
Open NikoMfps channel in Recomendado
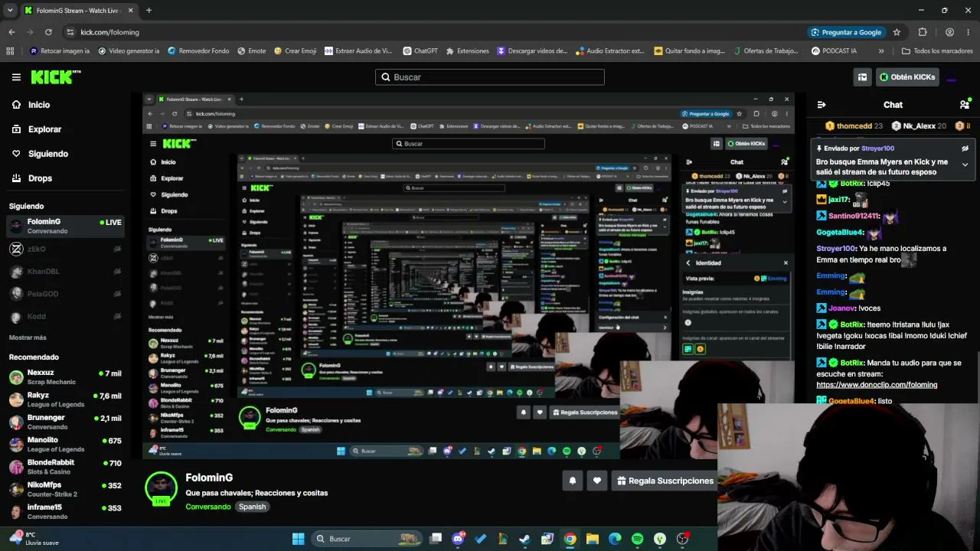click(x=64, y=489)
